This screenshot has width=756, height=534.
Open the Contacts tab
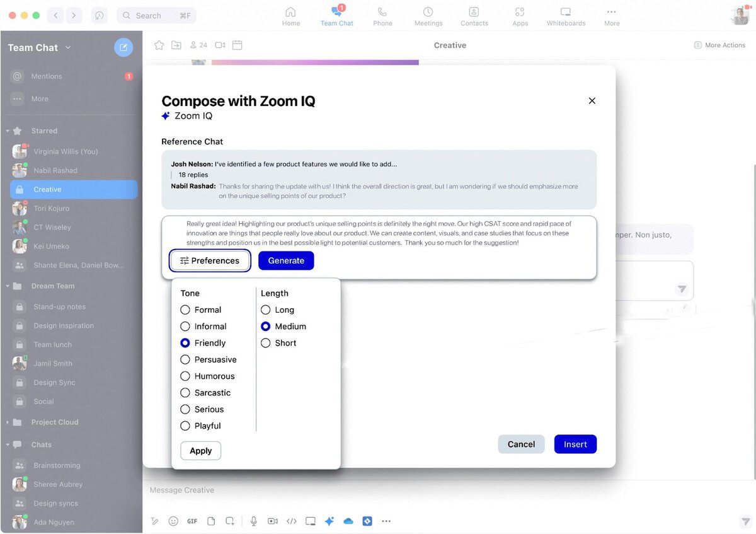click(x=474, y=16)
